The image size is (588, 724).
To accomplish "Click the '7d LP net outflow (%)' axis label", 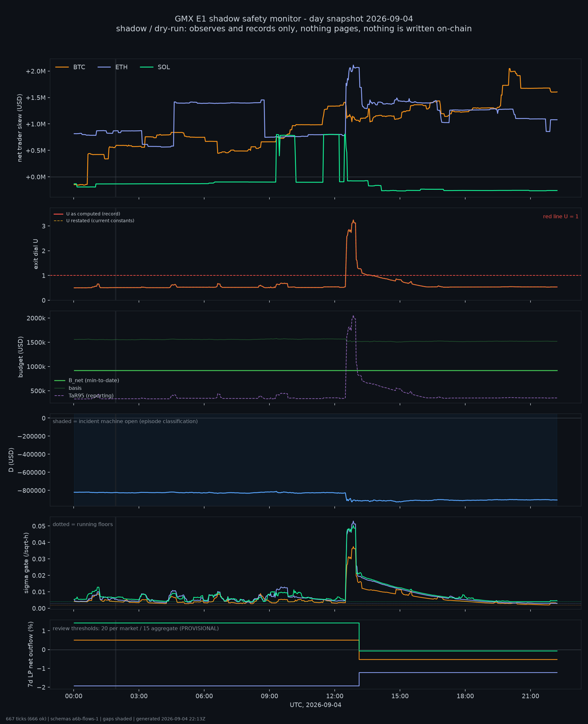I will point(30,655).
